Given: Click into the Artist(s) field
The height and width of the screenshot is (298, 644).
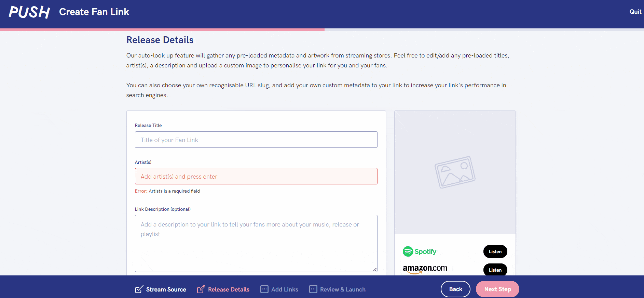Looking at the screenshot, I should point(256,176).
